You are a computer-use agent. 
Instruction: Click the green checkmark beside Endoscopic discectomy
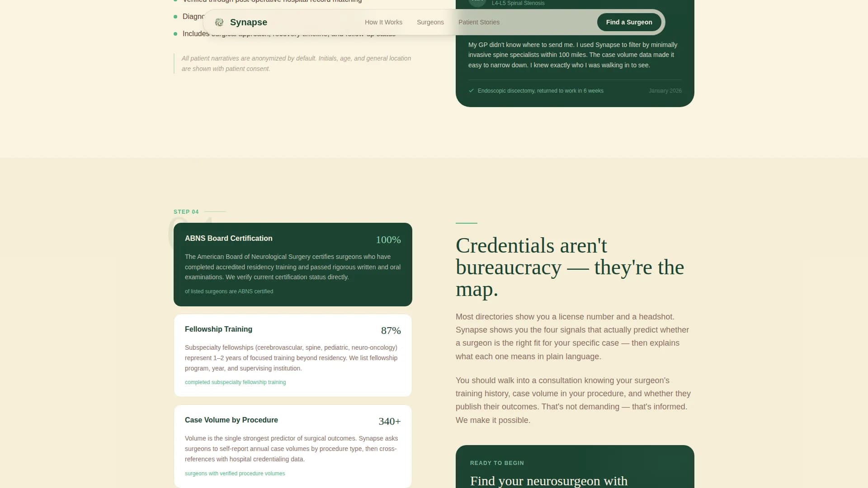pyautogui.click(x=471, y=91)
